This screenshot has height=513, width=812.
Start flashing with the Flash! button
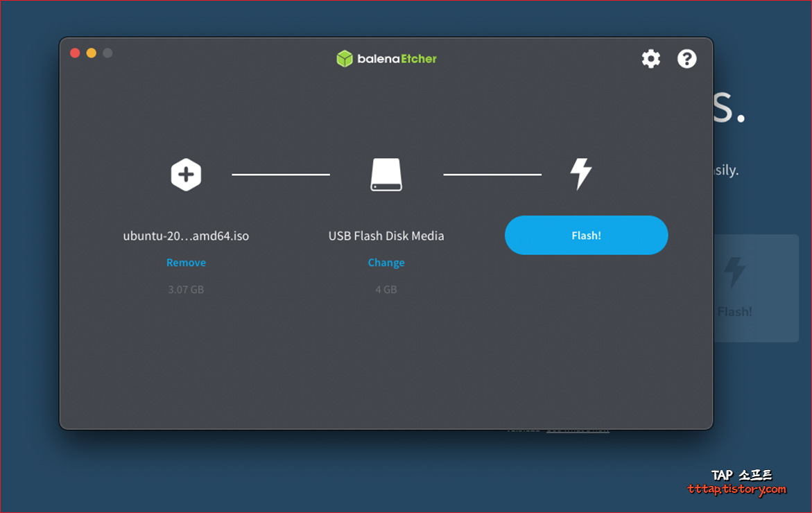pos(586,235)
